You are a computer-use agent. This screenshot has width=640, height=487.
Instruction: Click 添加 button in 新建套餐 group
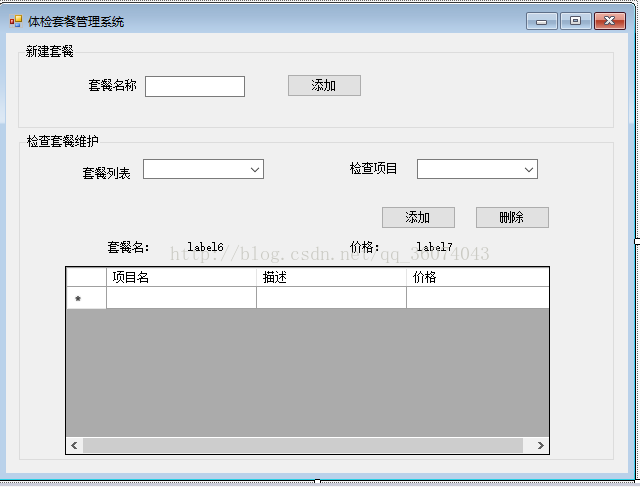point(324,86)
